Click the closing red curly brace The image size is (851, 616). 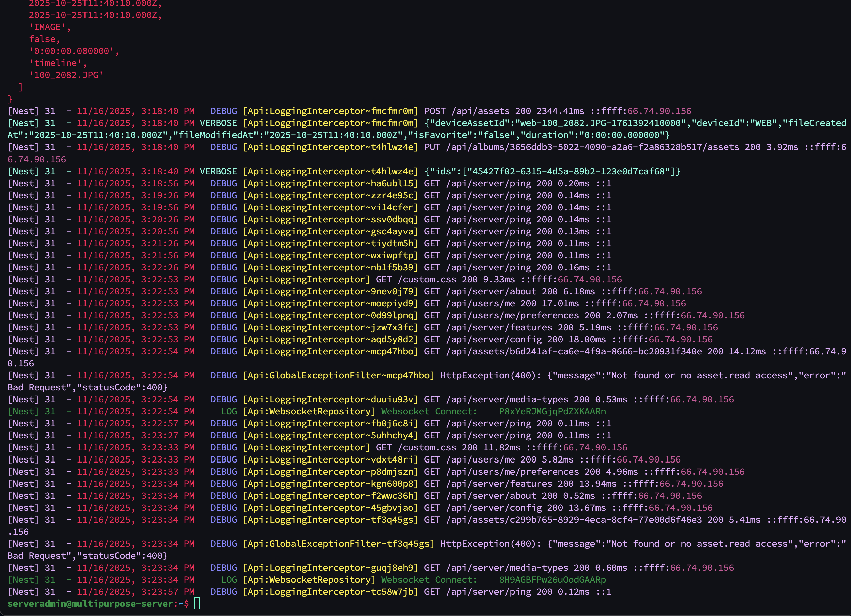click(x=10, y=99)
